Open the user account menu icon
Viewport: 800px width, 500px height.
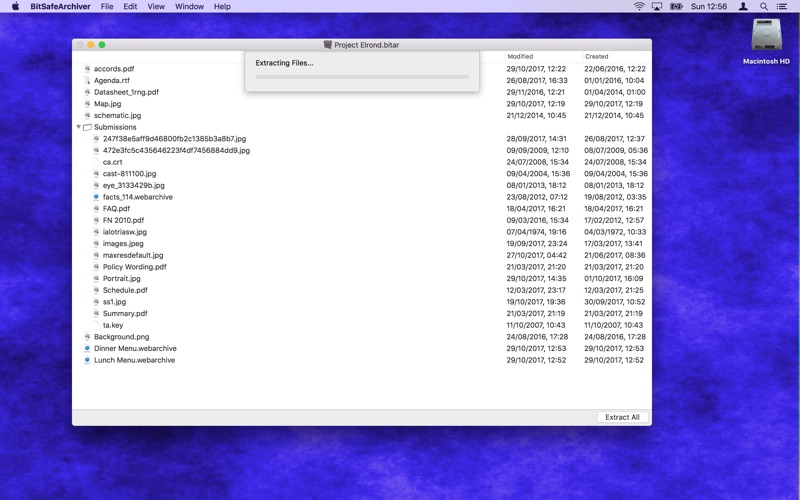tap(743, 6)
